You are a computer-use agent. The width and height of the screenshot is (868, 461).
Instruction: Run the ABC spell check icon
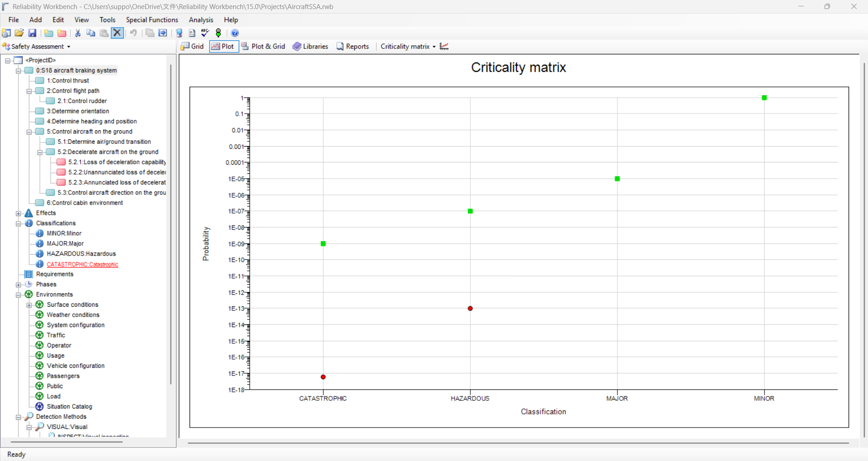205,33
